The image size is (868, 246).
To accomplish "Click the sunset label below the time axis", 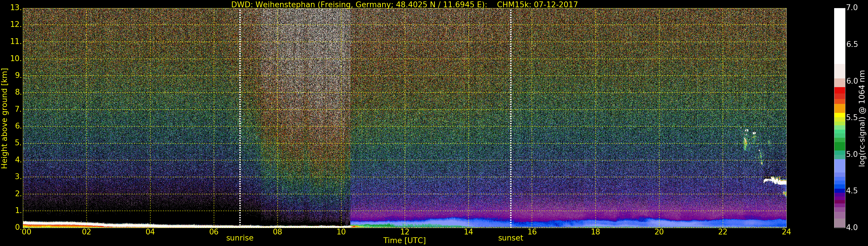I will click(x=510, y=238).
